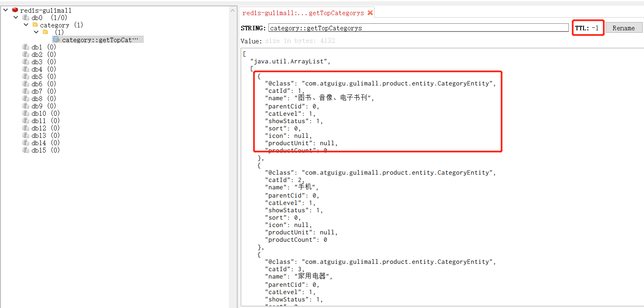644x308 pixels.
Task: Click the name line containing 图书、音像、电子书刊
Action: click(320, 98)
